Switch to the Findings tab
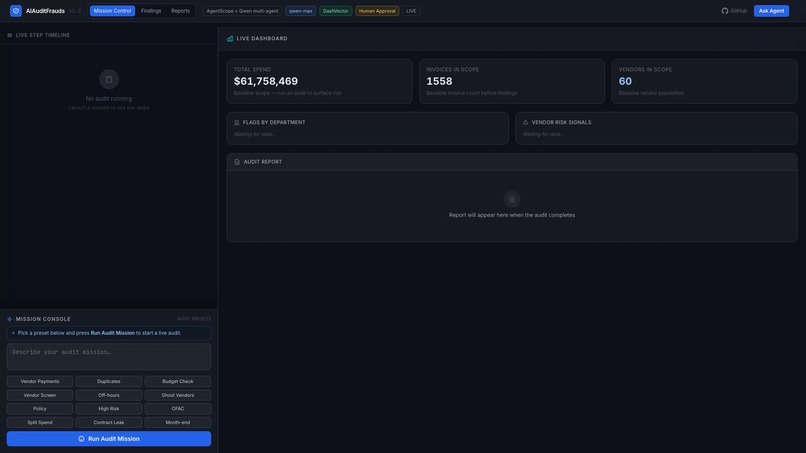Screen dimensions: 806x453 [151, 11]
